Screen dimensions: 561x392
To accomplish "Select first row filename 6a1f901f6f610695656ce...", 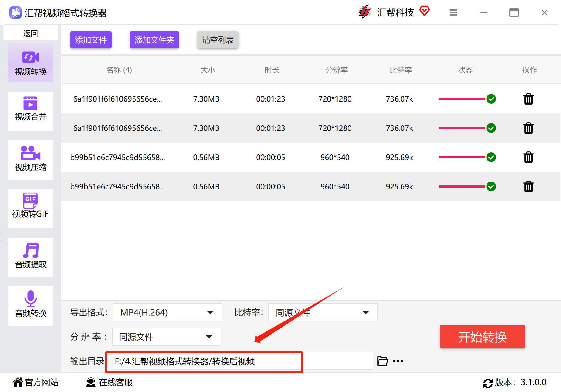I will coord(118,99).
